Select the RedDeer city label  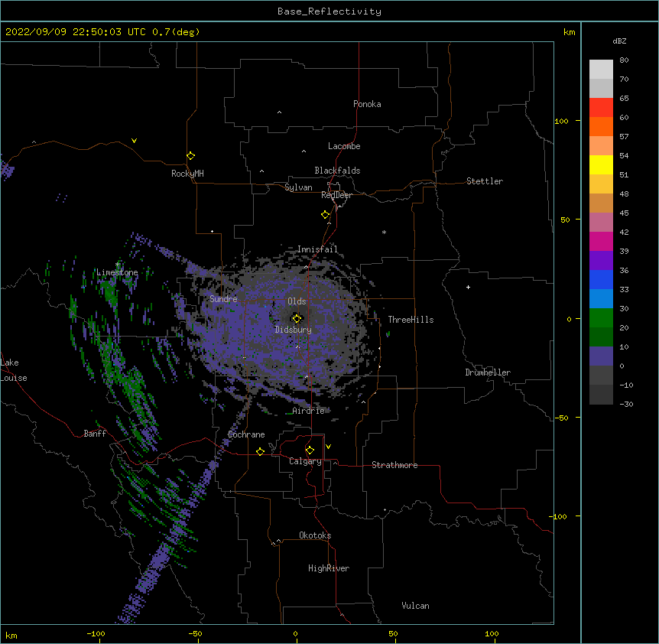click(x=336, y=195)
